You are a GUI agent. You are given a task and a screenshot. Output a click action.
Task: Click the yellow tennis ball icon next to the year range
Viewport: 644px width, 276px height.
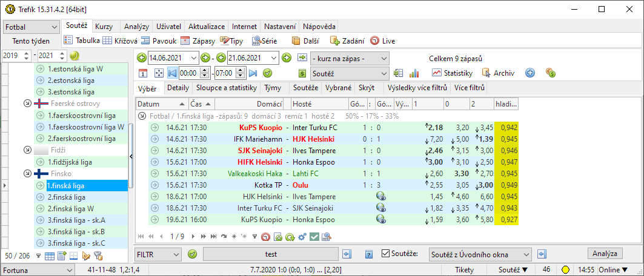click(x=75, y=55)
